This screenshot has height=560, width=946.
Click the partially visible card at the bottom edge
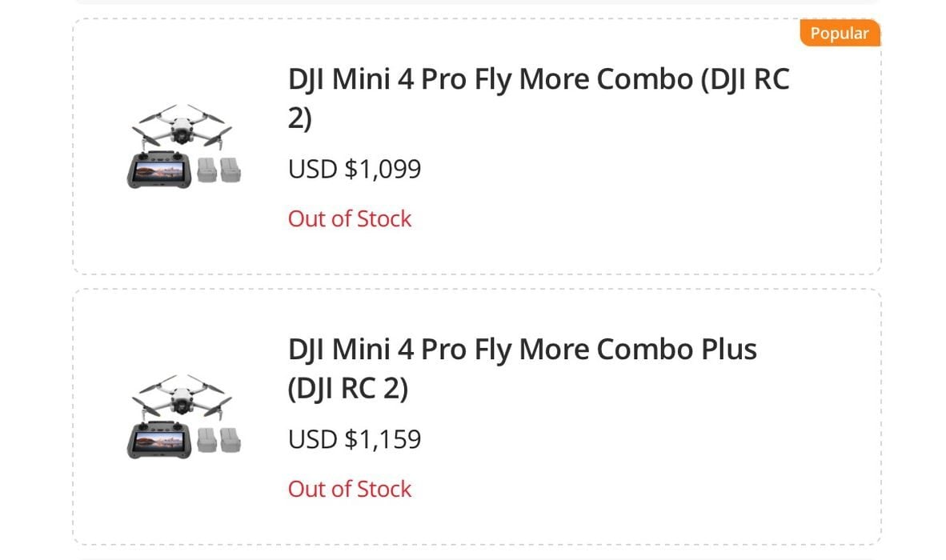point(477,558)
